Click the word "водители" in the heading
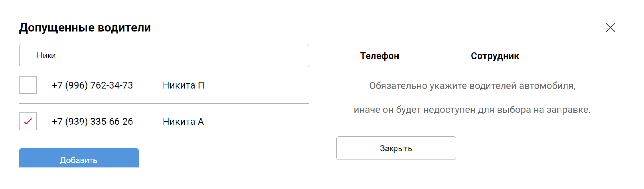Viewport: 644px width, 189px height. (x=124, y=28)
